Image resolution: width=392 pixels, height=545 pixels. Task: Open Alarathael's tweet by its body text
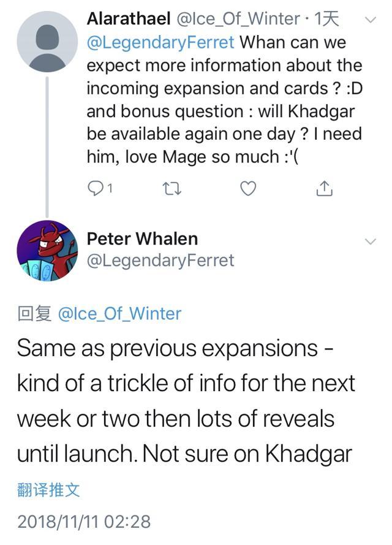tap(224, 99)
